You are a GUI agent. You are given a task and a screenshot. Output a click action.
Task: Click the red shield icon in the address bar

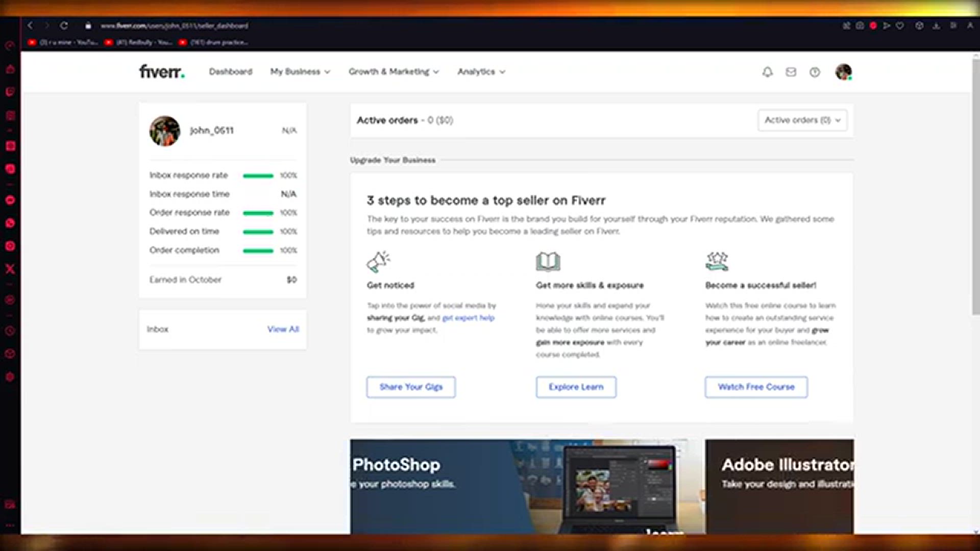click(x=873, y=26)
